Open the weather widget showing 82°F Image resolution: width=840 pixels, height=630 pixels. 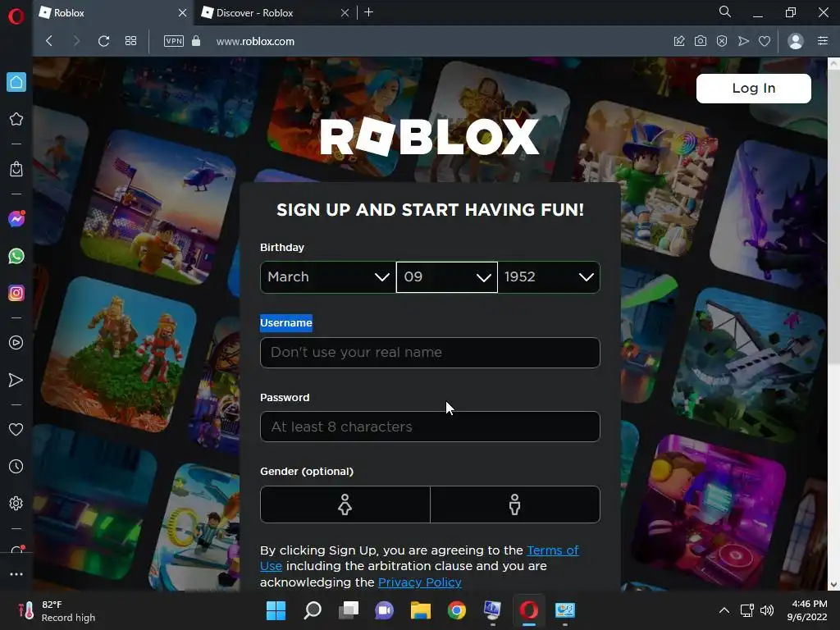point(57,610)
